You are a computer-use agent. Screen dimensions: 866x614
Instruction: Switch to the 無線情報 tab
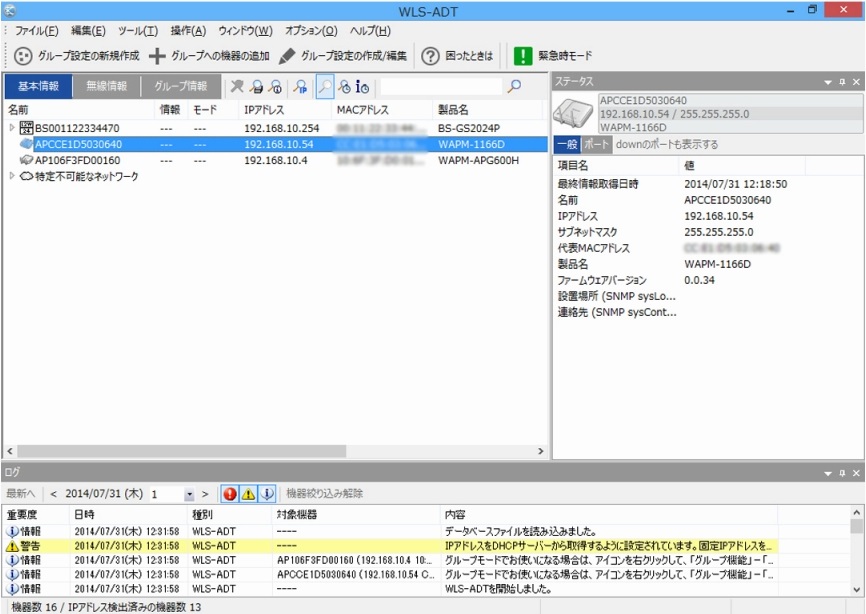pyautogui.click(x=106, y=86)
